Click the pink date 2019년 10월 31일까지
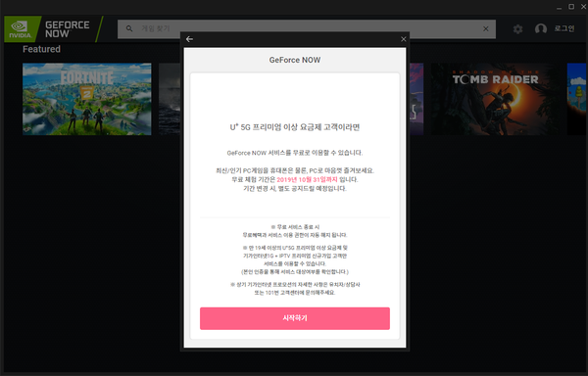 point(307,180)
